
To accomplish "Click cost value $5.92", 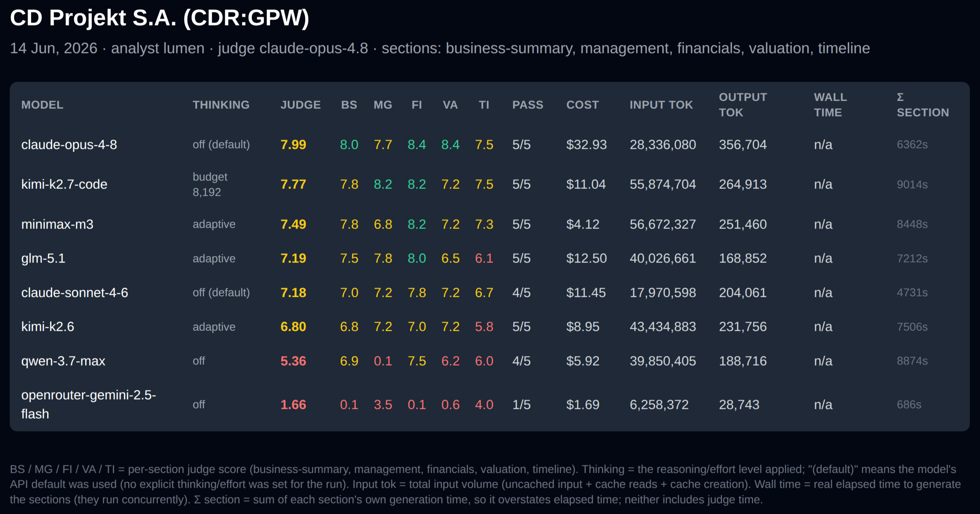I will pos(583,361).
